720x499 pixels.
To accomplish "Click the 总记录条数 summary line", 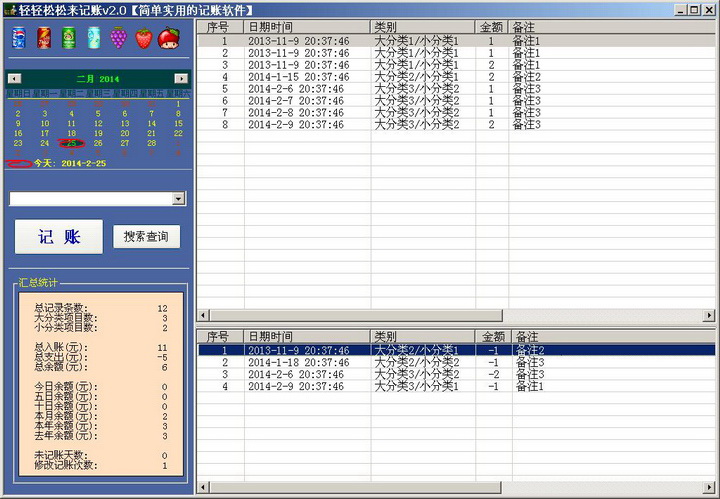I will click(101, 308).
